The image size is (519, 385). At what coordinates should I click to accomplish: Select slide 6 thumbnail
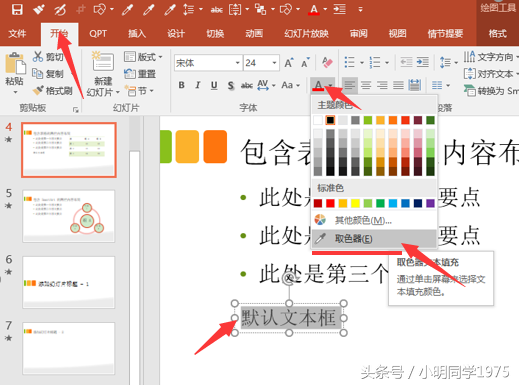point(69,282)
